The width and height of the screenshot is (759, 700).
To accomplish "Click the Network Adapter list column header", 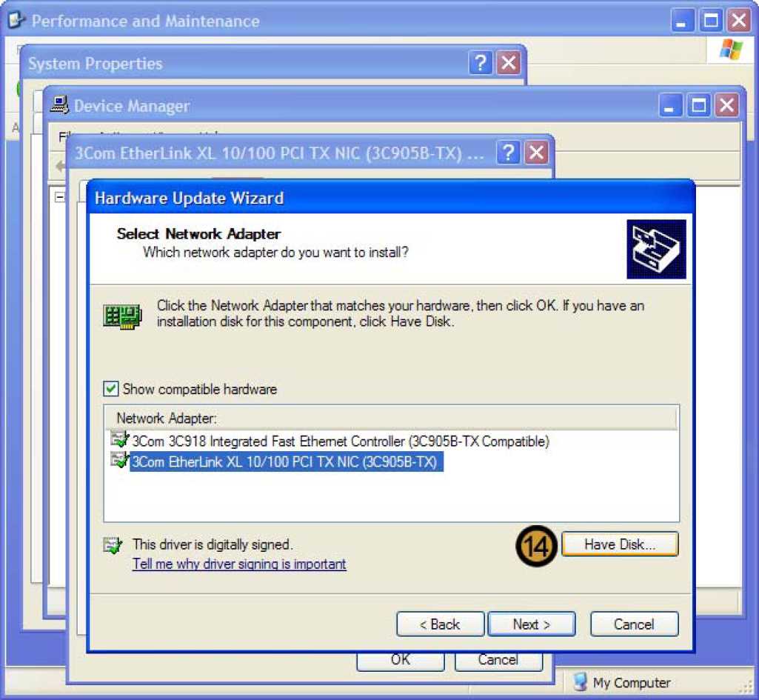I will pos(391,419).
